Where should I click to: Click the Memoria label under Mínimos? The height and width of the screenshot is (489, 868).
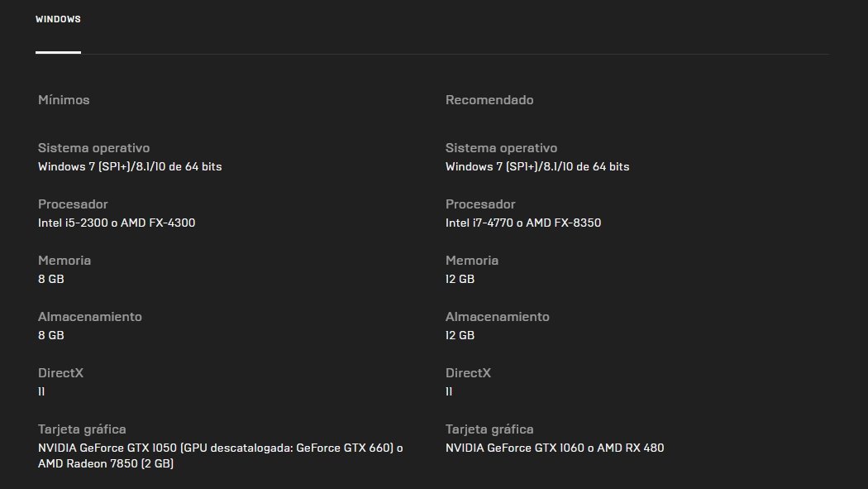(x=64, y=261)
